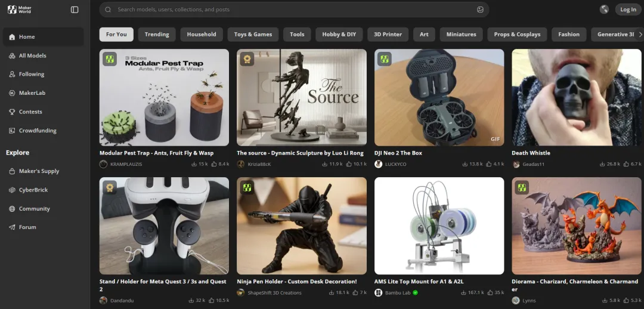Open Ninja Pen Holder thumbnail
This screenshot has height=309, width=644.
302,226
